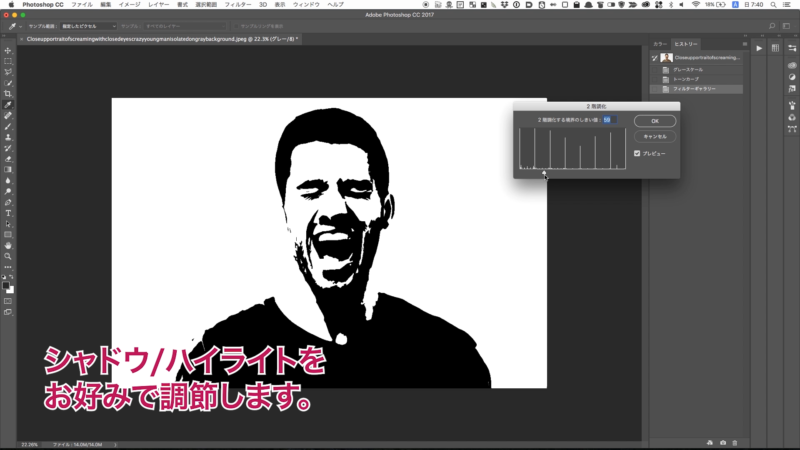
Task: Open the ウィンドウ menu
Action: (306, 5)
